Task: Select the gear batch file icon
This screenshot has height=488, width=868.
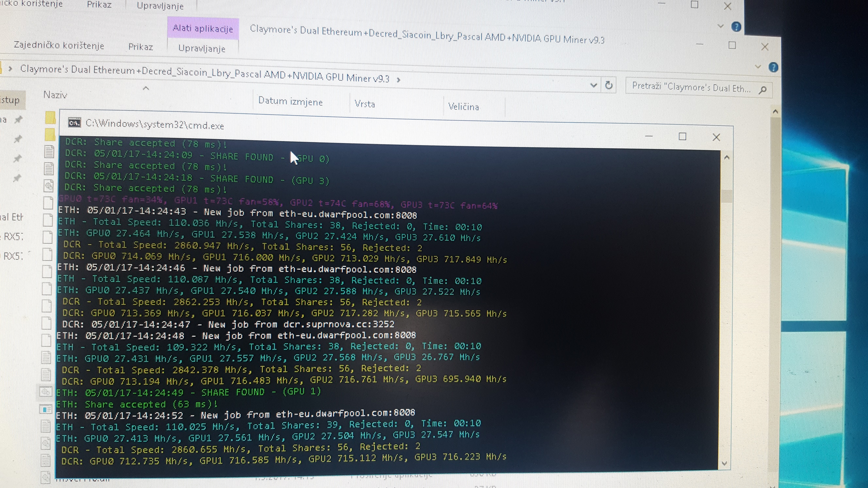Action: click(x=48, y=185)
